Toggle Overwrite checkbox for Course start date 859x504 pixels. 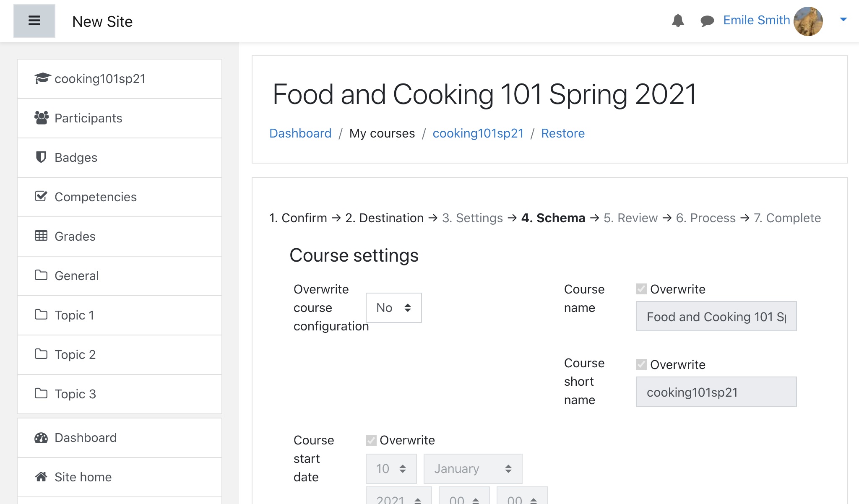coord(371,440)
